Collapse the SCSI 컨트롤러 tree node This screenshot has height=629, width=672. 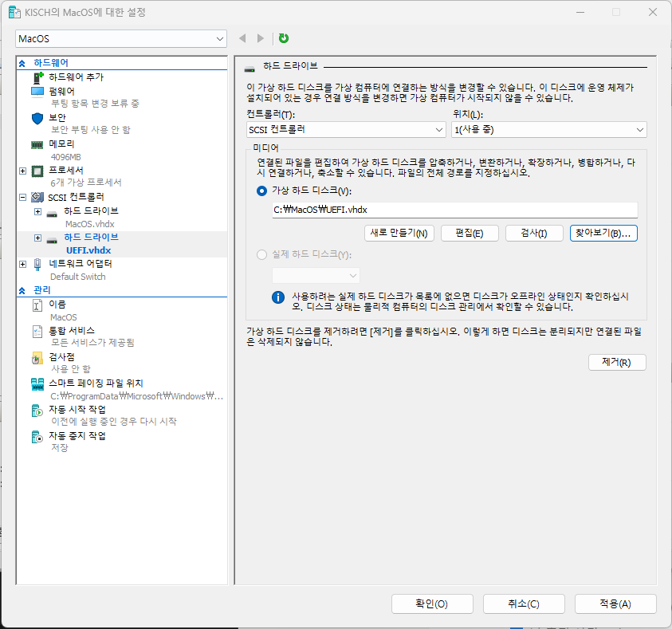[x=22, y=197]
